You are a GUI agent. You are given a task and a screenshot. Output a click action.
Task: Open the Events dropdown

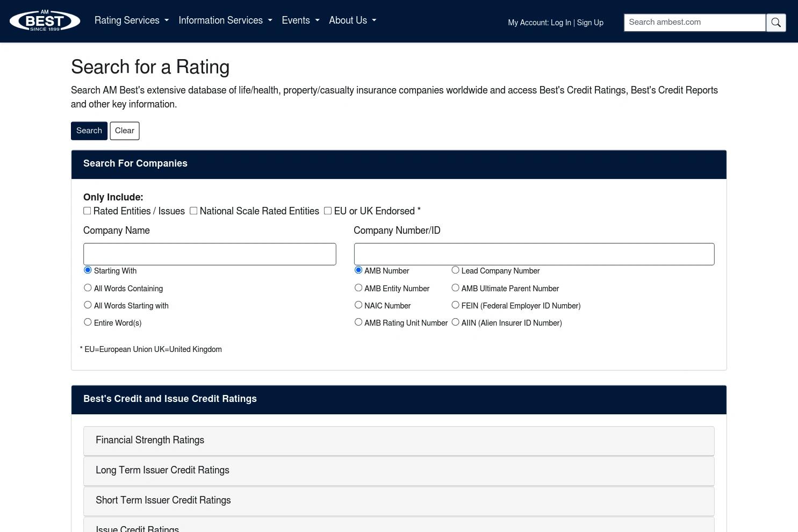[x=300, y=20]
